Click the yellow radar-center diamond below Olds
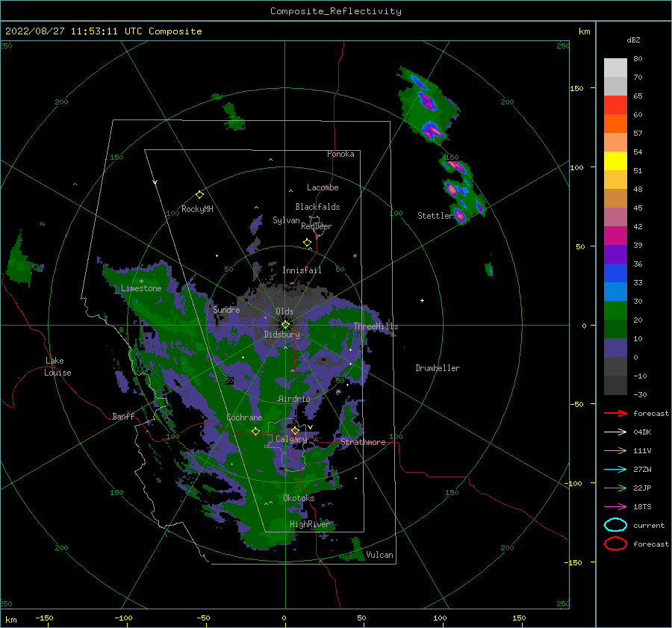 coord(285,325)
